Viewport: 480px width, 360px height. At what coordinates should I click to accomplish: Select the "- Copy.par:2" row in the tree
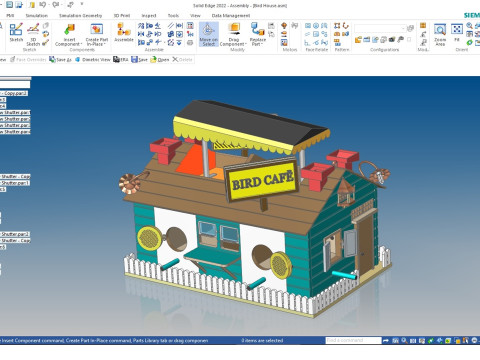click(14, 93)
